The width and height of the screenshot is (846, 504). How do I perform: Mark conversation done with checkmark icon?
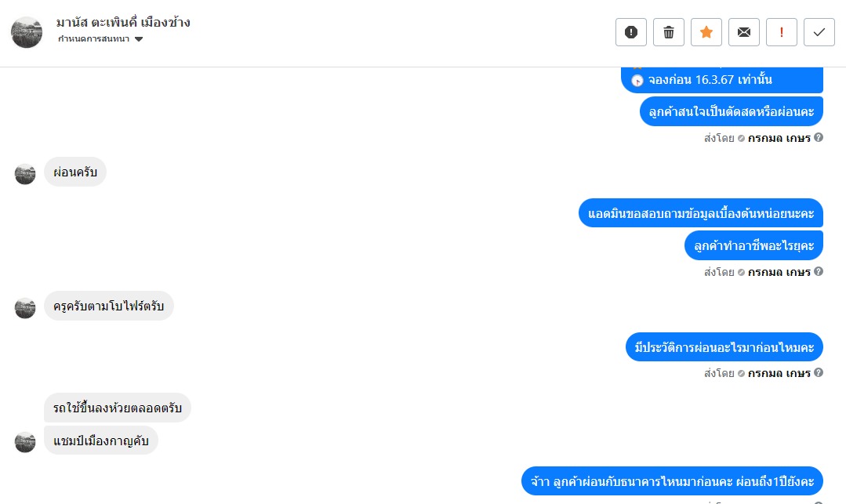pos(819,32)
